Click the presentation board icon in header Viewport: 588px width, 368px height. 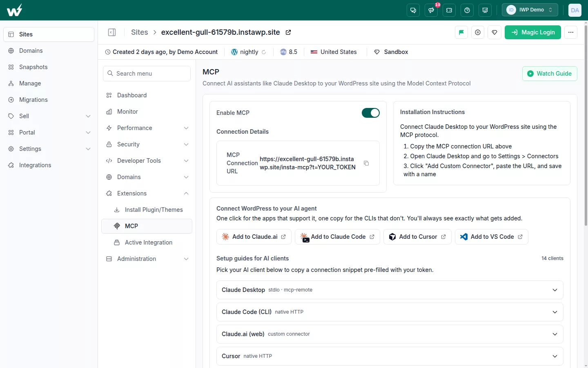pyautogui.click(x=485, y=10)
